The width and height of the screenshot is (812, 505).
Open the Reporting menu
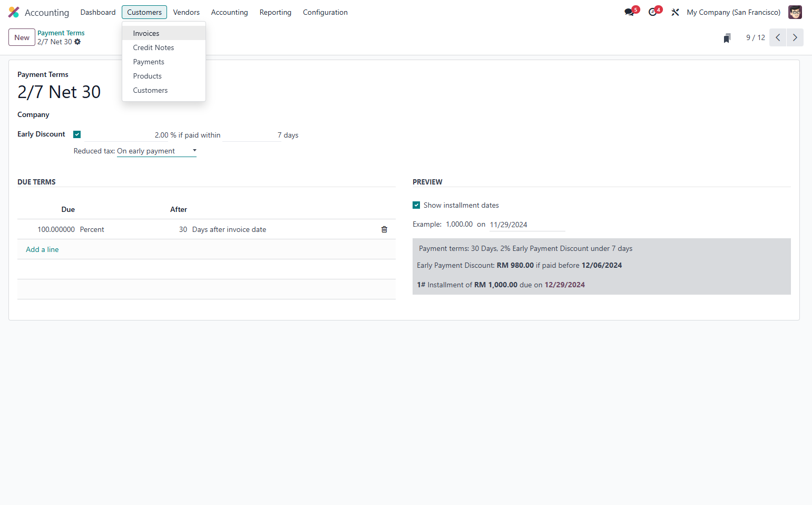(x=275, y=12)
